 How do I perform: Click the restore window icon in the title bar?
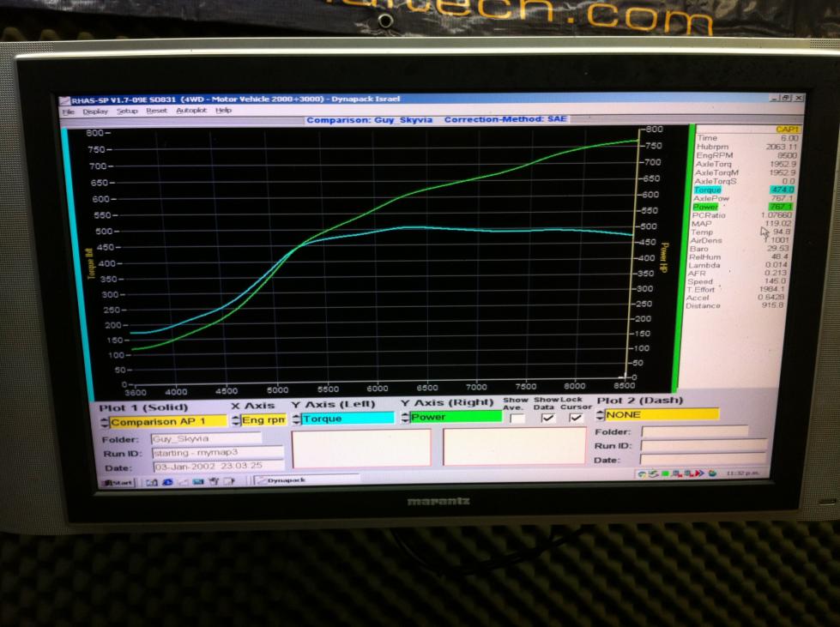point(786,99)
